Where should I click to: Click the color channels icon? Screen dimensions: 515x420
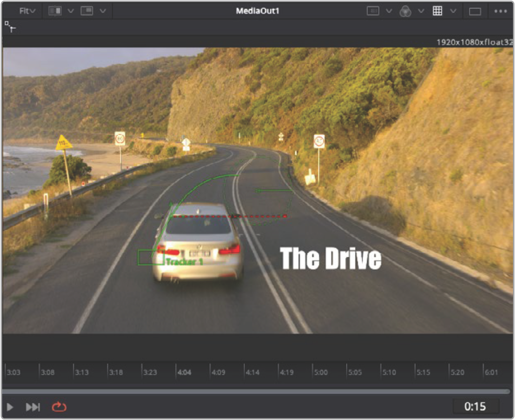405,11
